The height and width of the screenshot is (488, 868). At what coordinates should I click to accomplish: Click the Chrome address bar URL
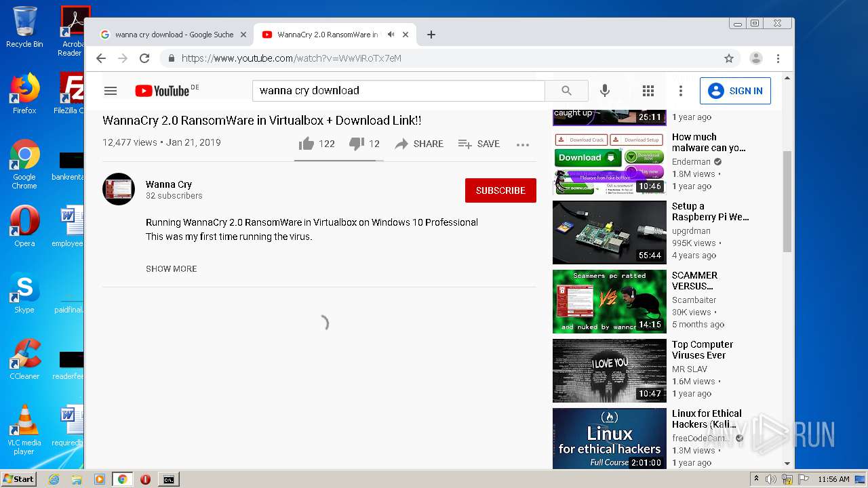point(292,58)
